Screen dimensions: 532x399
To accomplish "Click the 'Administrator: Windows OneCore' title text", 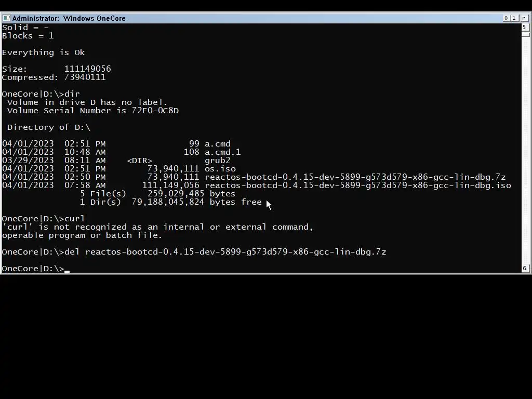I will [x=69, y=18].
